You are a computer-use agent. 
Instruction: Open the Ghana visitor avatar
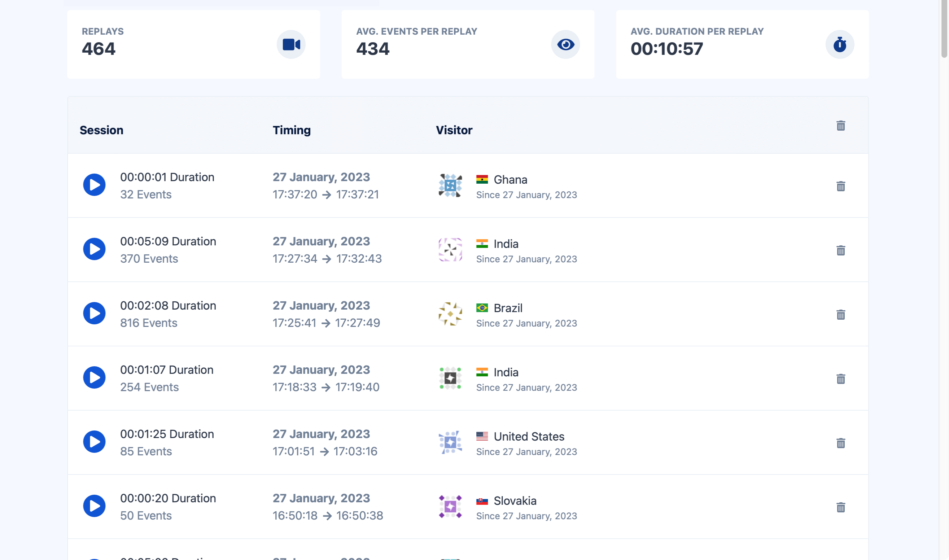tap(450, 185)
